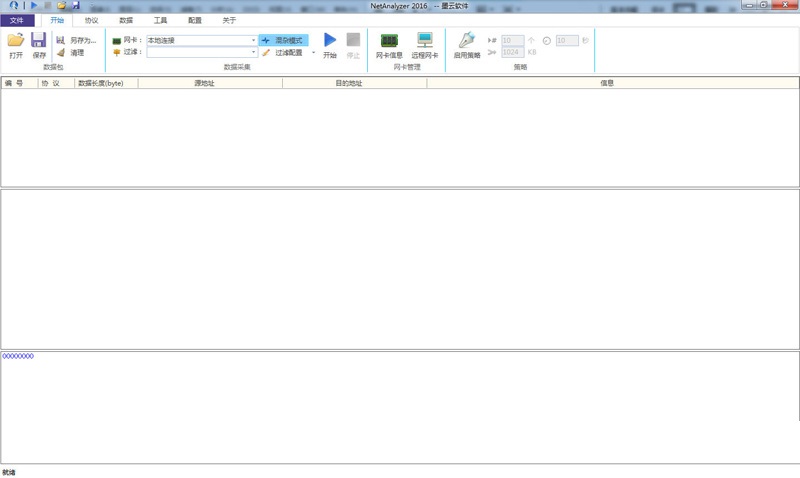The height and width of the screenshot is (478, 800).
Task: Switch to the 关于 about tab
Action: pyautogui.click(x=229, y=20)
